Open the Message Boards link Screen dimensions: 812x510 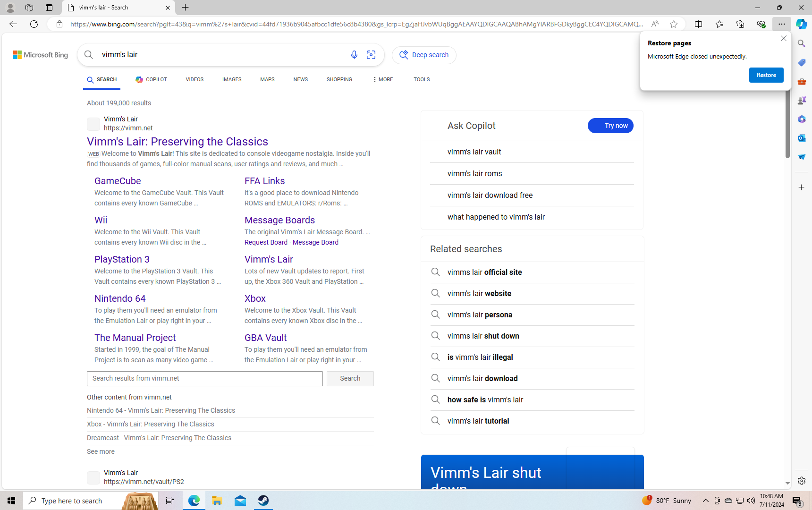[279, 220]
